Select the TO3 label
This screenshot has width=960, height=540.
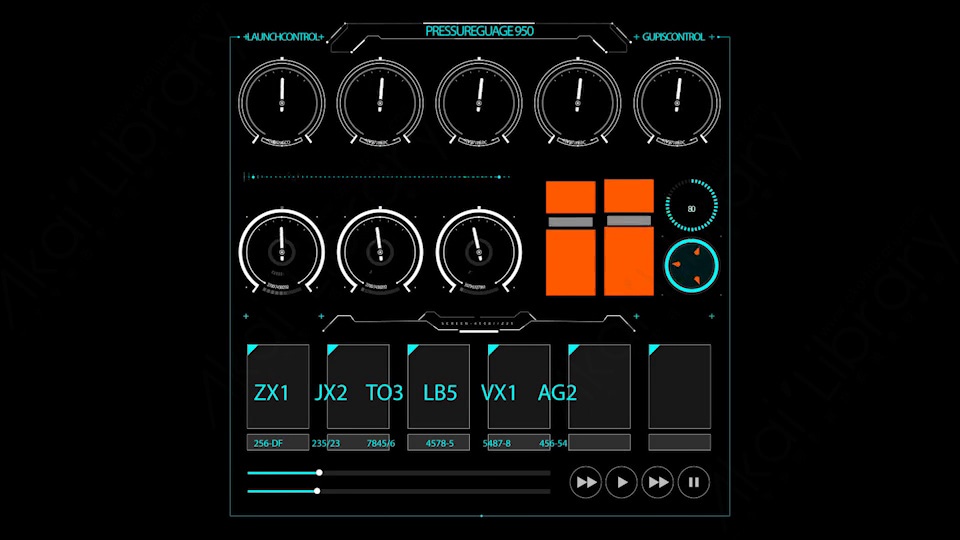point(384,393)
